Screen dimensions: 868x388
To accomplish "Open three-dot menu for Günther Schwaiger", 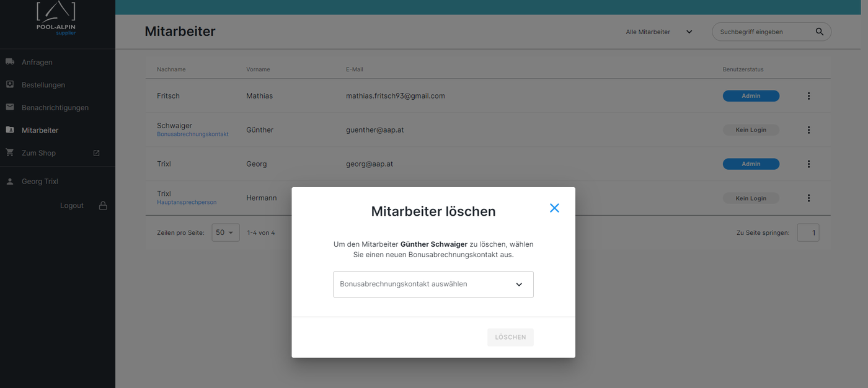I will click(808, 130).
